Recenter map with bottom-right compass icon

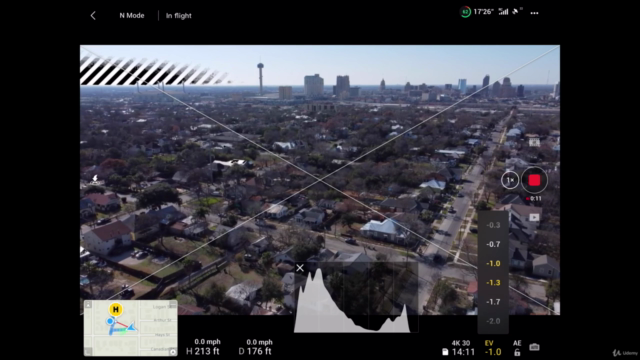[173, 352]
